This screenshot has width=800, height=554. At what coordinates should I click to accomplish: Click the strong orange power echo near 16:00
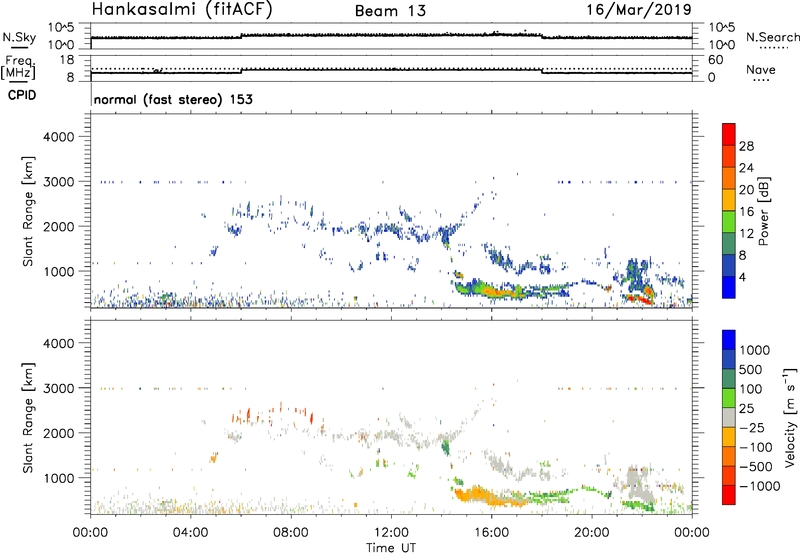tap(496, 292)
